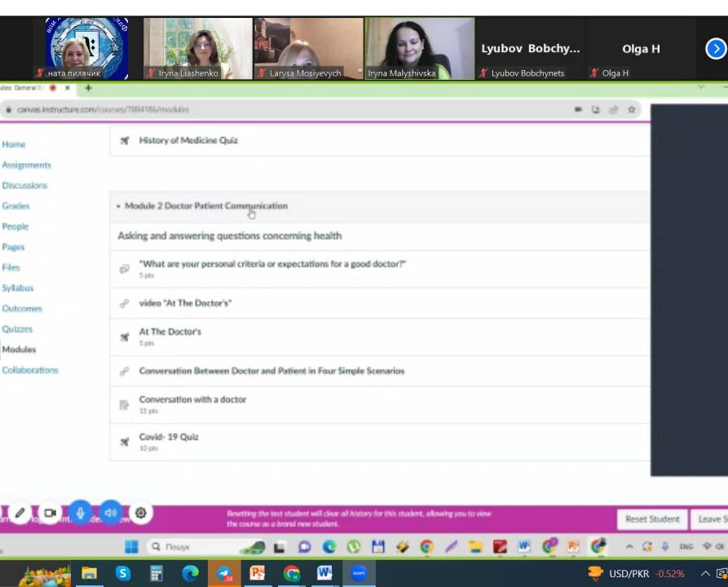Toggle the blue microphone button
Image resolution: width=728 pixels, height=587 pixels.
(x=80, y=512)
